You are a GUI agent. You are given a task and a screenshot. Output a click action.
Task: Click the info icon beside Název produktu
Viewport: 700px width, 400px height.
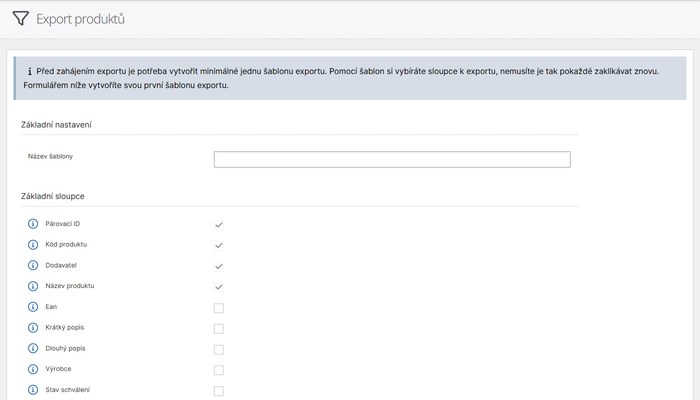tap(33, 286)
